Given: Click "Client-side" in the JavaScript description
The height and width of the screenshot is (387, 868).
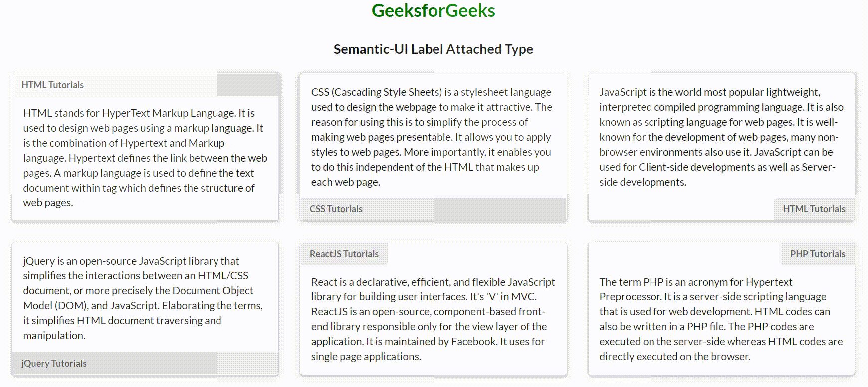Looking at the screenshot, I should (663, 167).
